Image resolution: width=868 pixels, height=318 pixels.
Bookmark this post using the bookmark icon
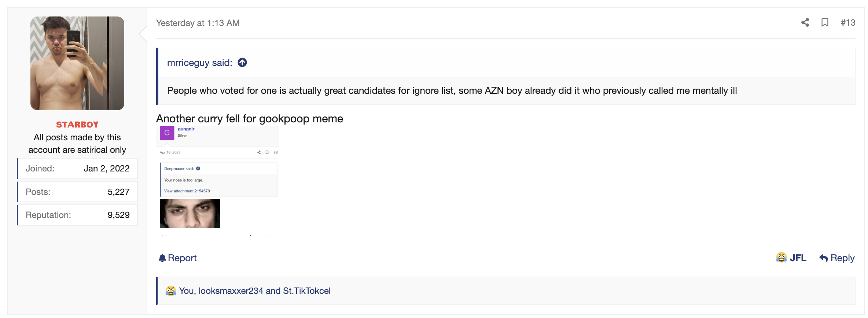click(825, 23)
